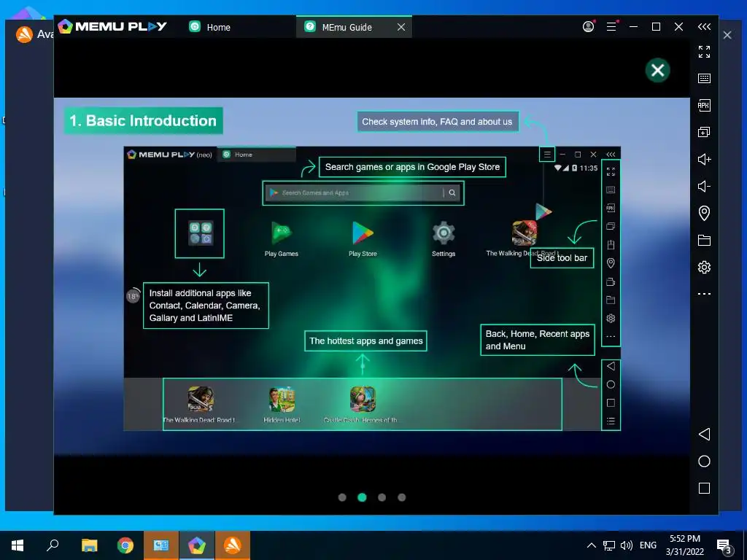Open the GPS location tool
Viewport: 747px width, 560px height.
point(704,213)
